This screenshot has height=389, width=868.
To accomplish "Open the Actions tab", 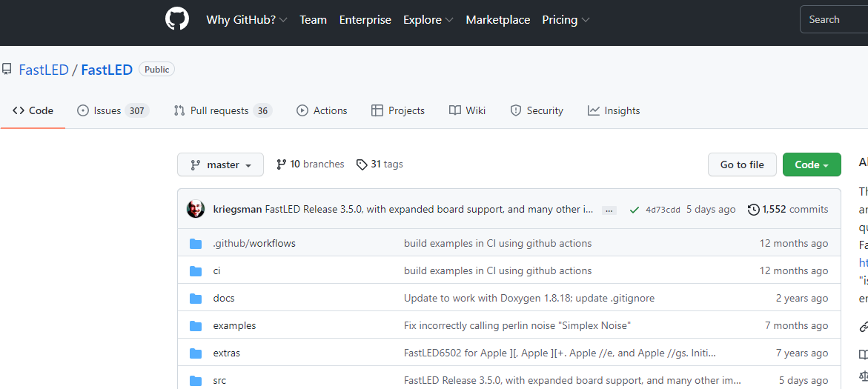I will [x=322, y=110].
